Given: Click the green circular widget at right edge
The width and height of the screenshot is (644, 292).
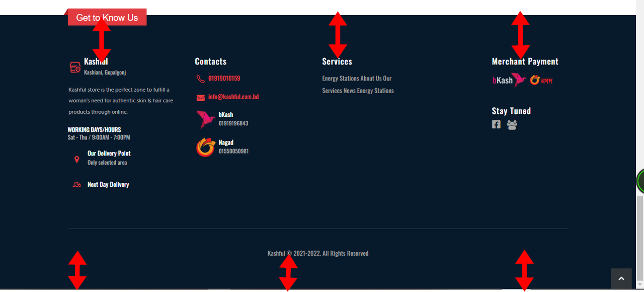Looking at the screenshot, I should tap(640, 181).
